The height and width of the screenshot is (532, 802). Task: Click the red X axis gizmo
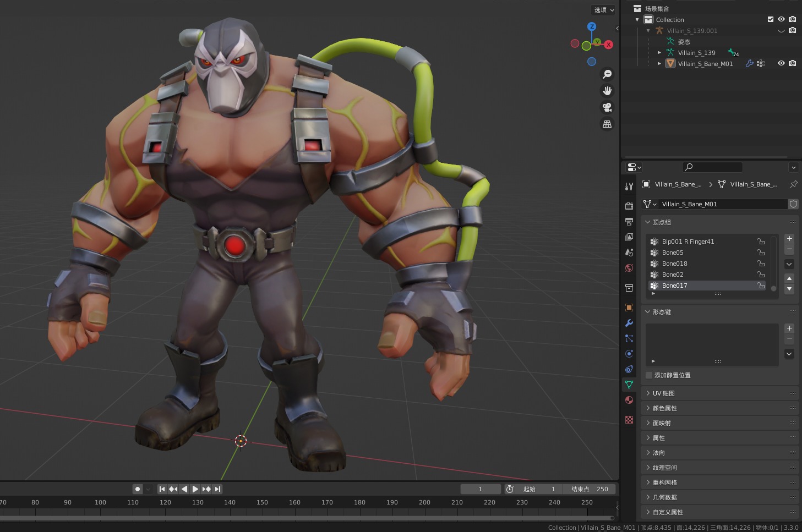pyautogui.click(x=608, y=45)
